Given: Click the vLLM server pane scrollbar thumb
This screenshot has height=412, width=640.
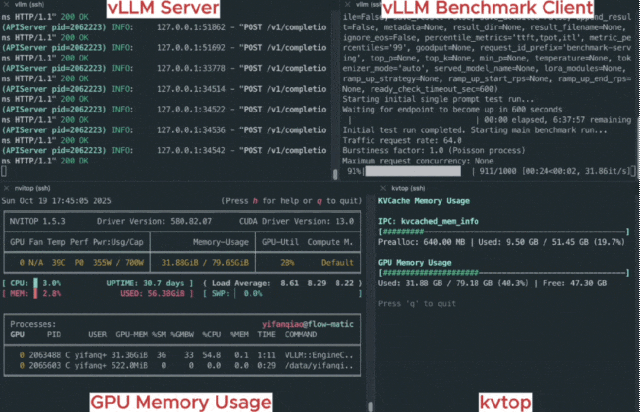Looking at the screenshot, I should [335, 174].
